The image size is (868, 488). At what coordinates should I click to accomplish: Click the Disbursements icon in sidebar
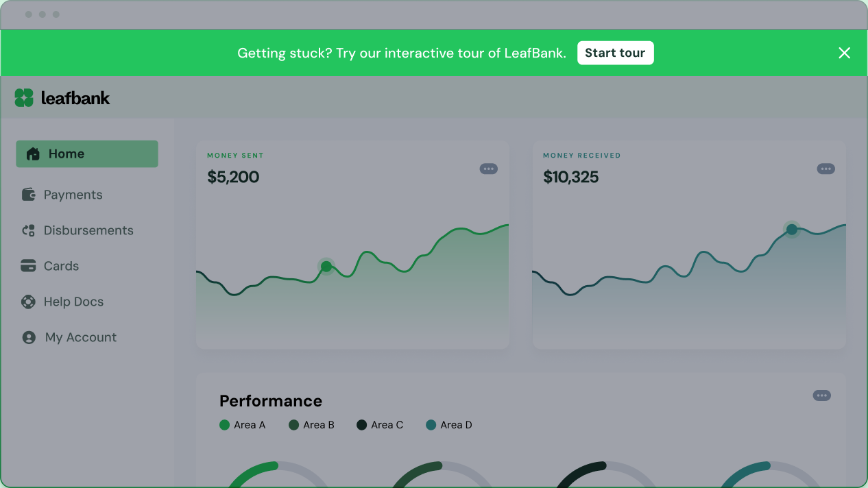point(29,231)
